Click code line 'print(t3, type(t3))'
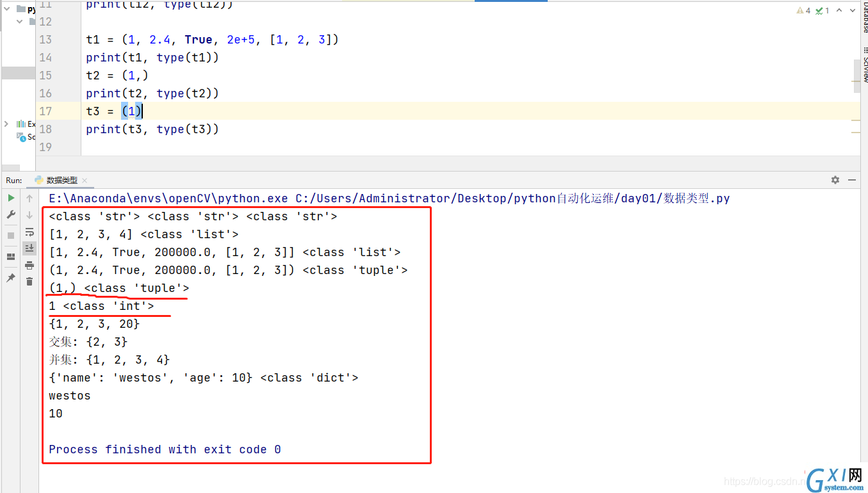The width and height of the screenshot is (868, 493). [x=152, y=129]
